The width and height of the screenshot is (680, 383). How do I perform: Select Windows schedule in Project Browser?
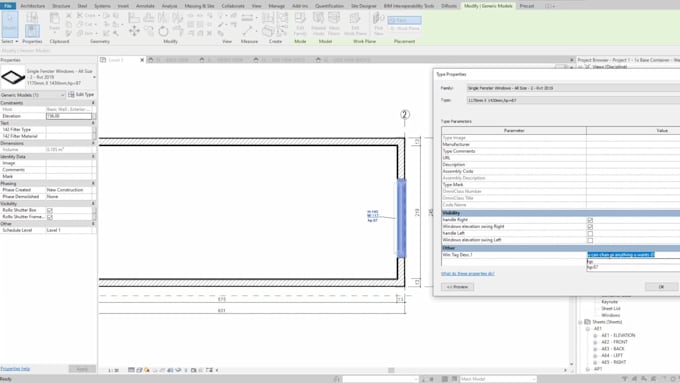[611, 315]
